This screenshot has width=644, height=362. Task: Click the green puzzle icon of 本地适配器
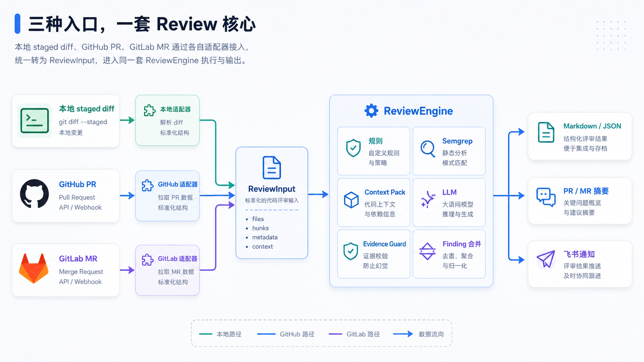(x=149, y=110)
